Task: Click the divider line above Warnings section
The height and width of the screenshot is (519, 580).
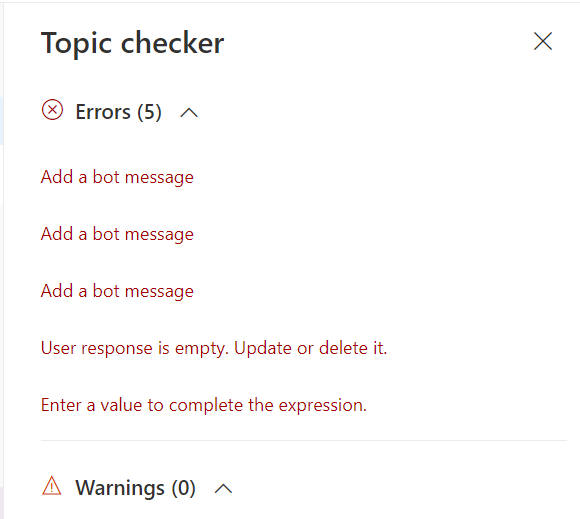Action: (x=304, y=441)
